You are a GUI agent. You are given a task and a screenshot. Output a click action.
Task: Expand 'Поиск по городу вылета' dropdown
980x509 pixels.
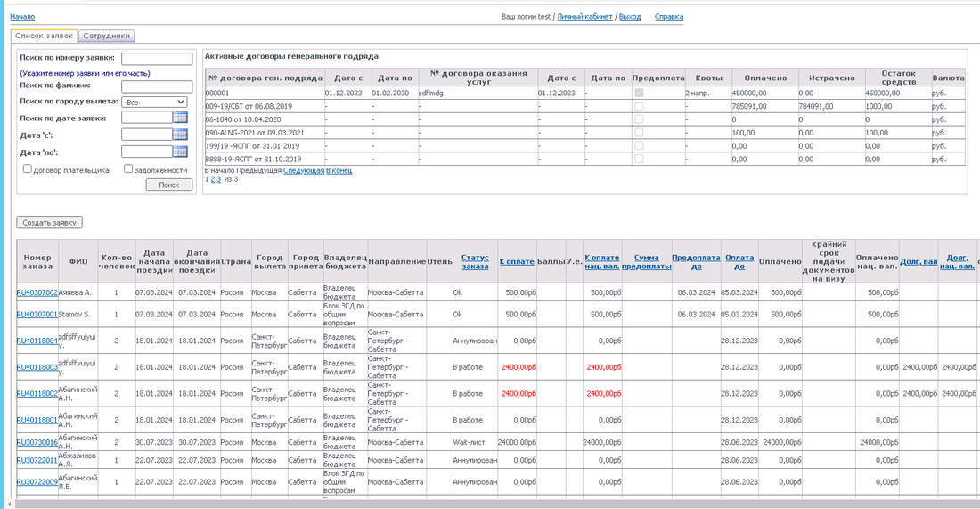click(154, 102)
